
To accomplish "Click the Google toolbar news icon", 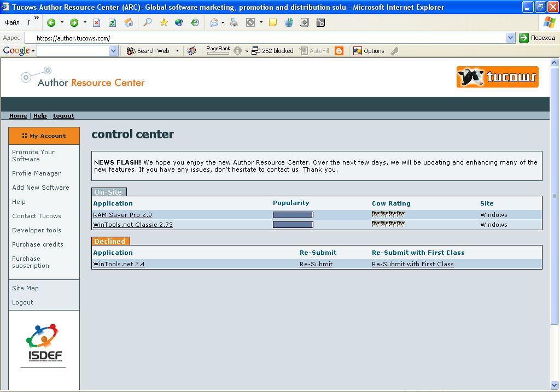I will (192, 51).
